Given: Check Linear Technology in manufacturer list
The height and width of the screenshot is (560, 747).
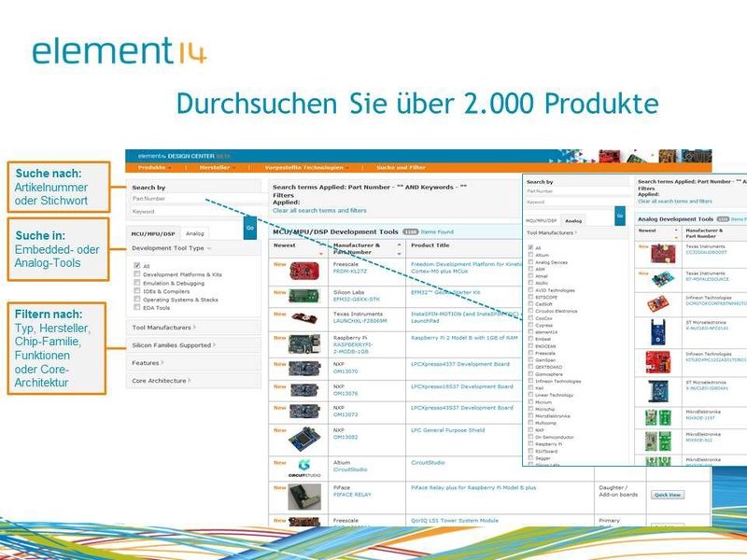Looking at the screenshot, I should pos(530,395).
